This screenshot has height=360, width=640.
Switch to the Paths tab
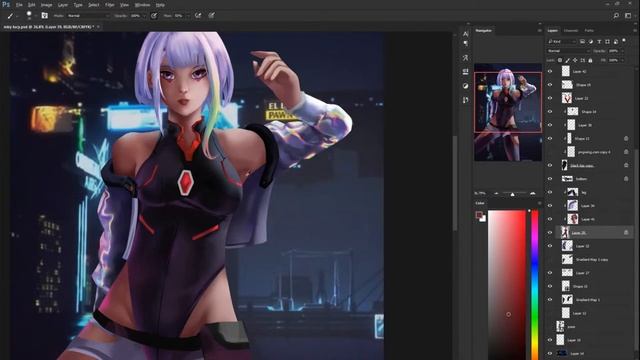pyautogui.click(x=589, y=31)
